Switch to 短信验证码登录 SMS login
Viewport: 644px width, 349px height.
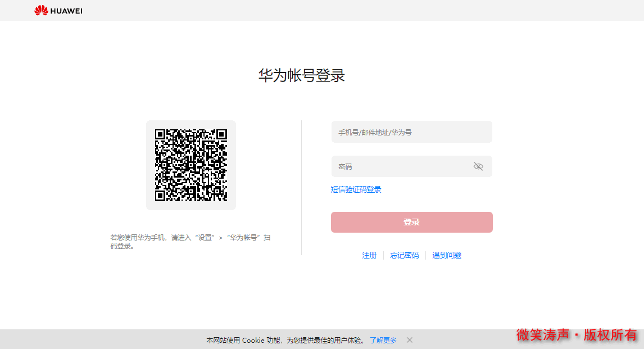[356, 189]
